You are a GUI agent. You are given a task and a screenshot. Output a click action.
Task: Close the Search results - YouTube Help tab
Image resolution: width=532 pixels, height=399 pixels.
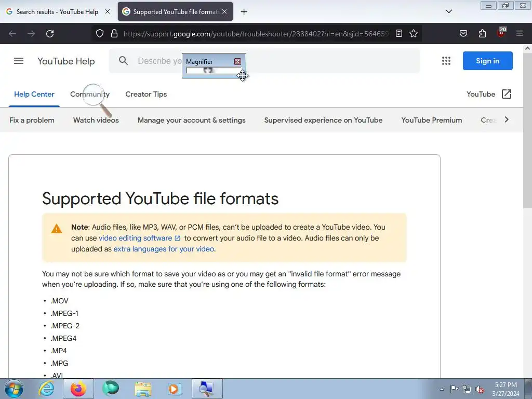(x=107, y=11)
